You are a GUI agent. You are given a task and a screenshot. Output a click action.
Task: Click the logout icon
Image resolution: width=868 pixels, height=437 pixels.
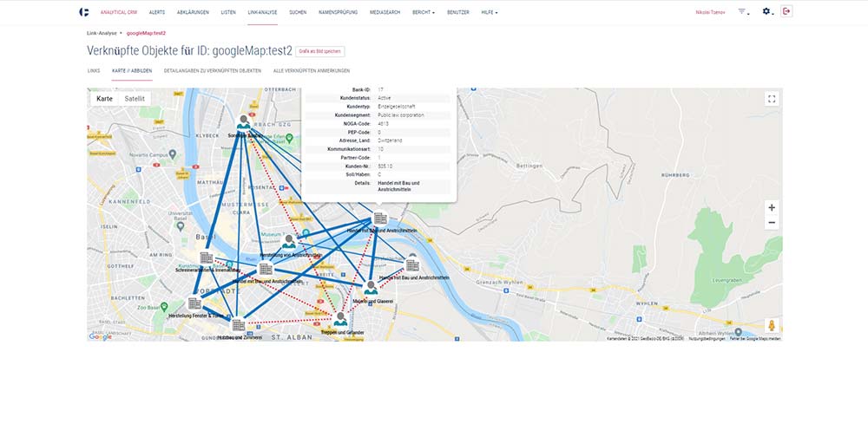[786, 11]
